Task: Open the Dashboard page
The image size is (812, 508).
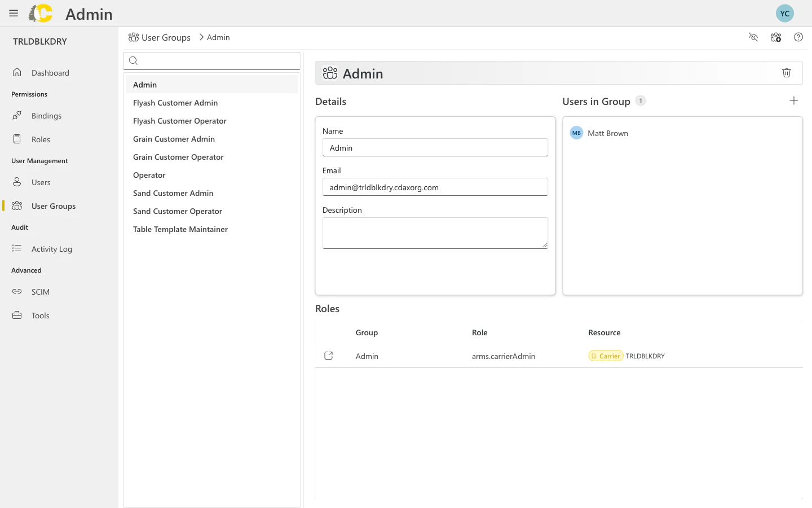Action: pyautogui.click(x=50, y=72)
